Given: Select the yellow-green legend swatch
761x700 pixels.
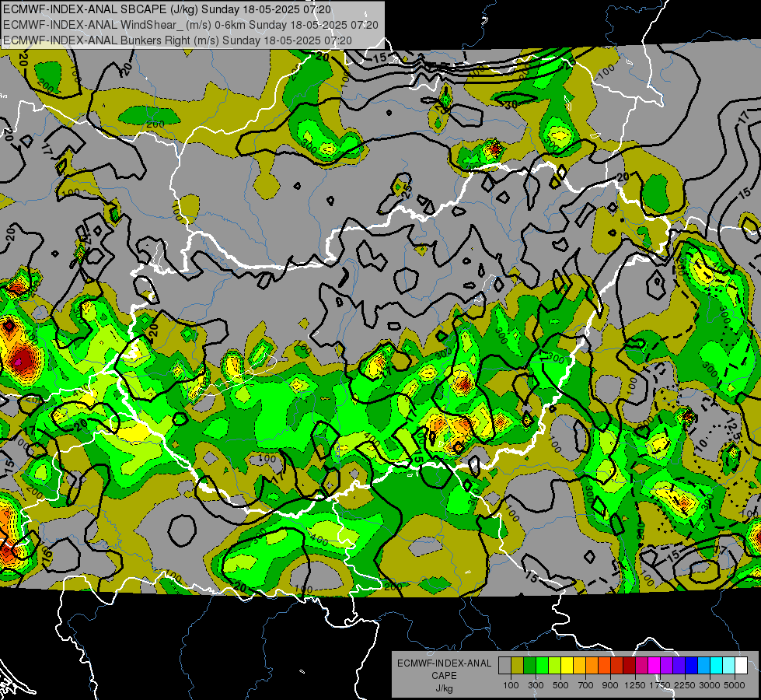Looking at the screenshot, I should tap(555, 665).
